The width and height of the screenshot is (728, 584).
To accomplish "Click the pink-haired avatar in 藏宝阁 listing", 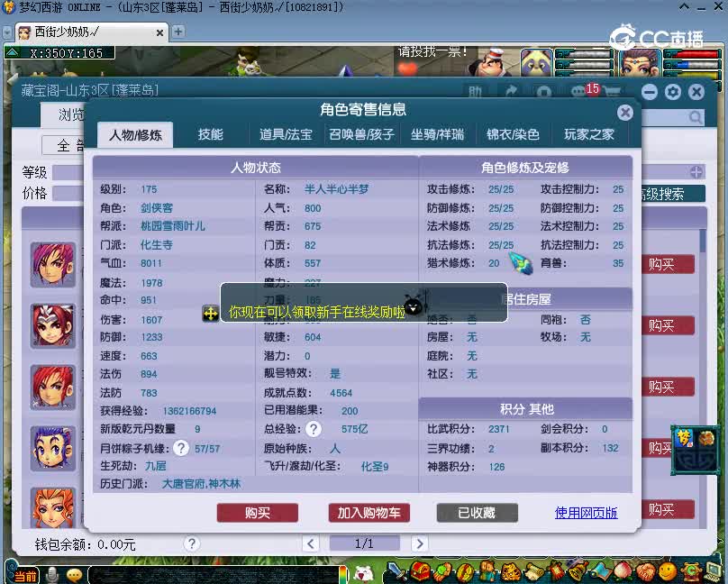I will pyautogui.click(x=52, y=265).
